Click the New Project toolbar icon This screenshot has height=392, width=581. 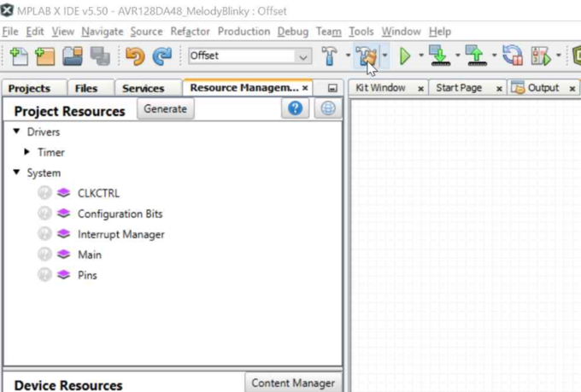[x=45, y=56]
